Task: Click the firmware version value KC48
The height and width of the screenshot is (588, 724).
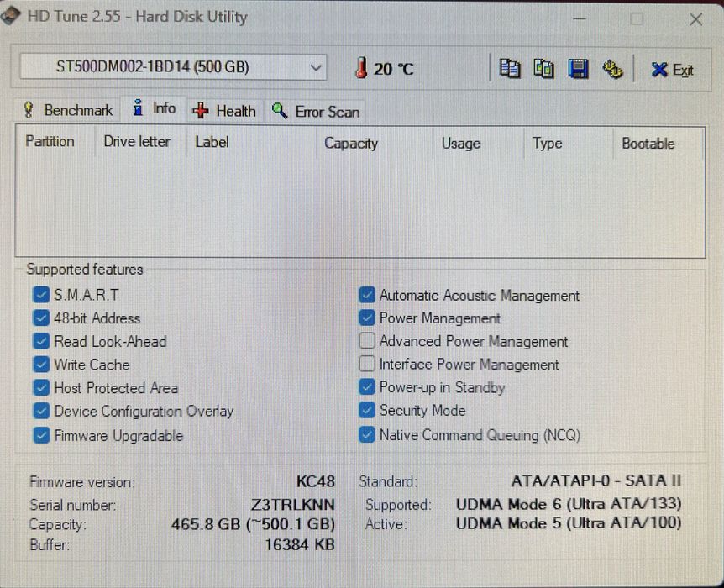Action: 315,481
